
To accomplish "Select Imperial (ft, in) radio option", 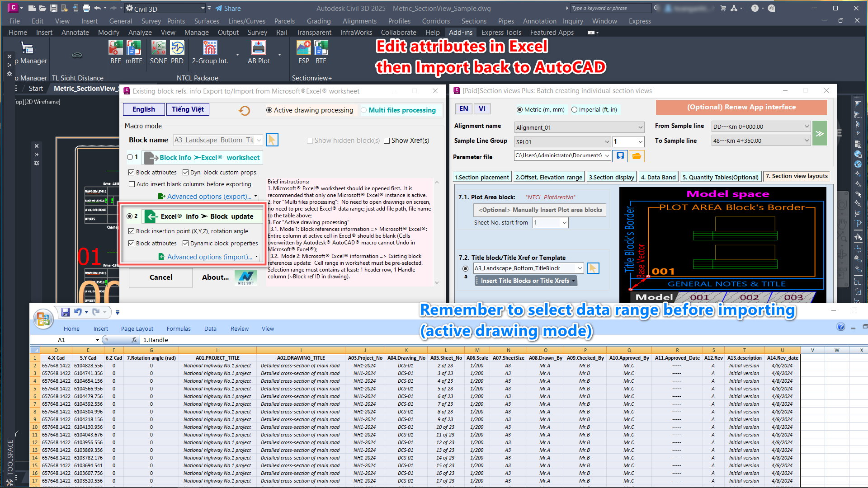I will point(575,110).
